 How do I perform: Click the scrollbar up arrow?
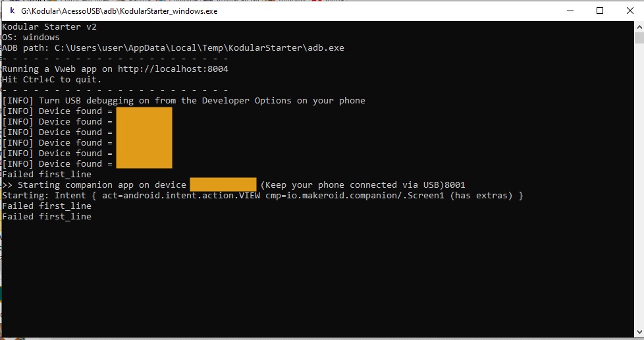pos(639,27)
